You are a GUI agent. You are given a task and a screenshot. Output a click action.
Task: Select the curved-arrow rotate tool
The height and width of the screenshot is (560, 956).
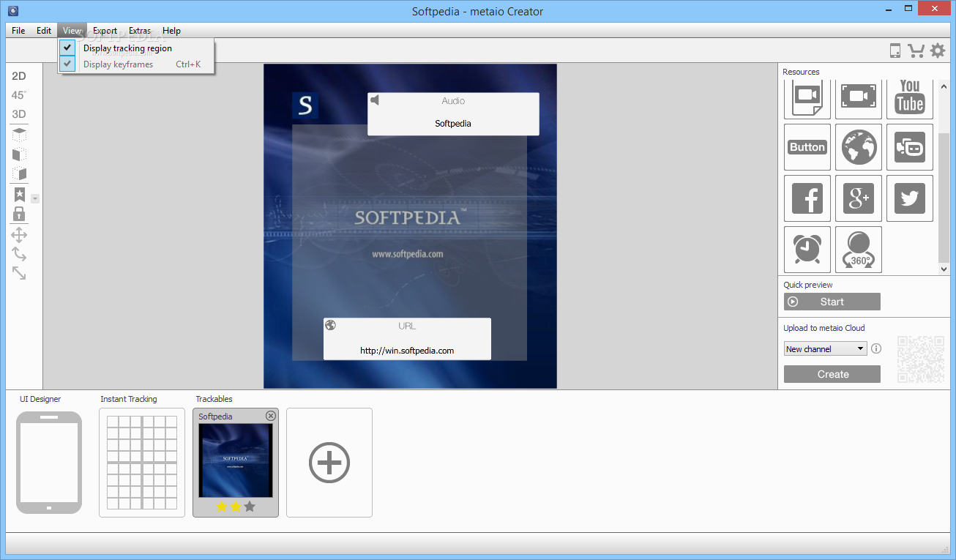pos(19,254)
